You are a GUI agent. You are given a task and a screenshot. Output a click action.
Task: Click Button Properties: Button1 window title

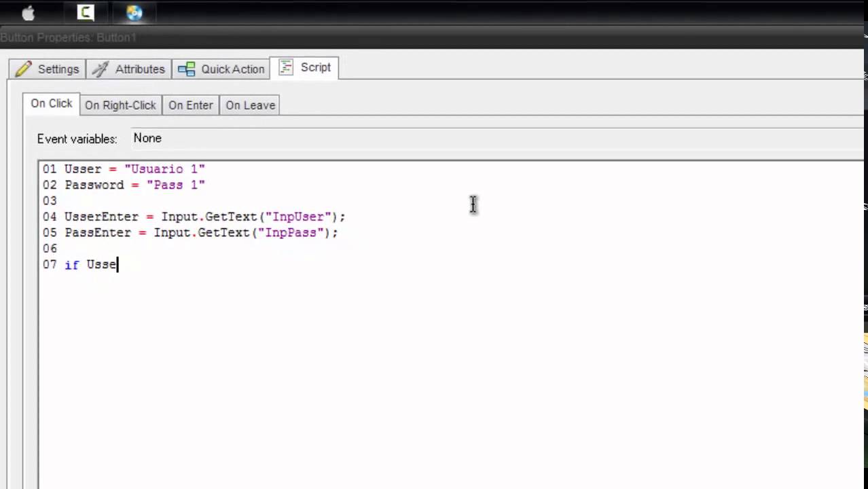[x=69, y=37]
